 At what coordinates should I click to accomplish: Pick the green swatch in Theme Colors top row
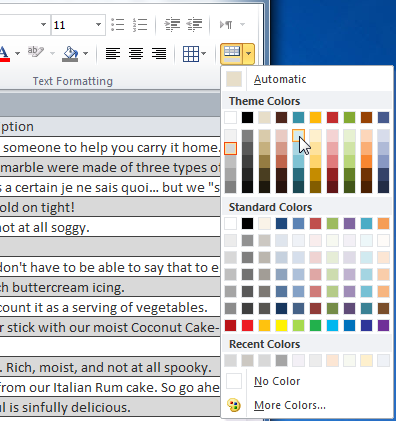[x=350, y=117]
